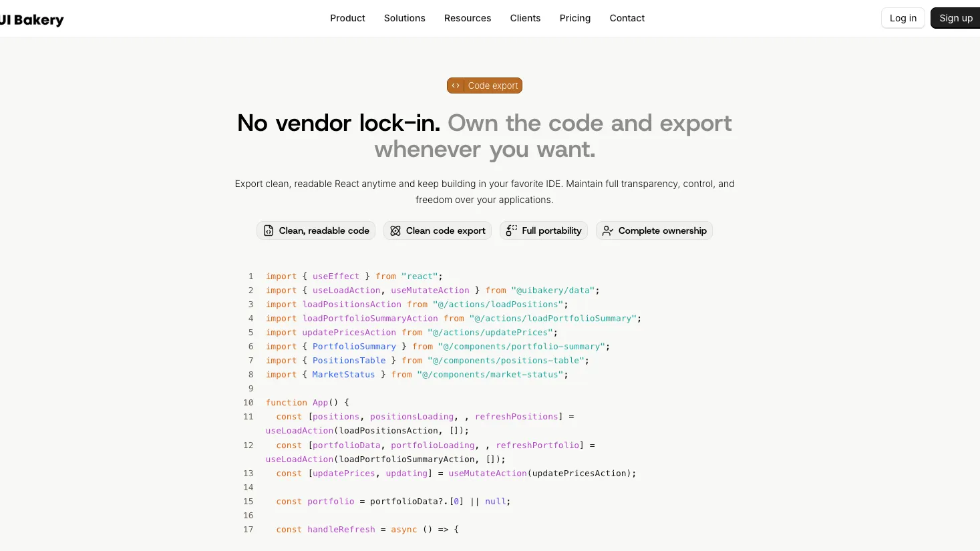The width and height of the screenshot is (980, 551).
Task: Select the Clean code export chip
Action: (438, 230)
